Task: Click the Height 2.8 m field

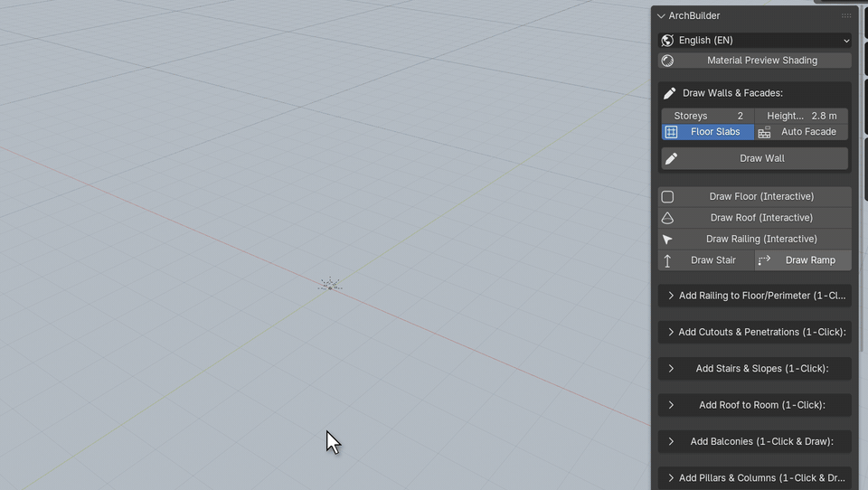Action: (801, 116)
